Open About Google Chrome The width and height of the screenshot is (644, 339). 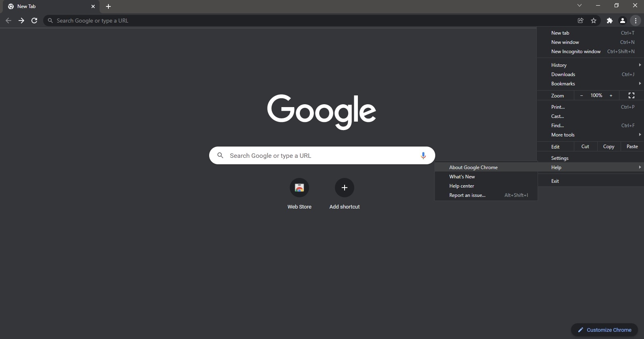tap(486, 167)
